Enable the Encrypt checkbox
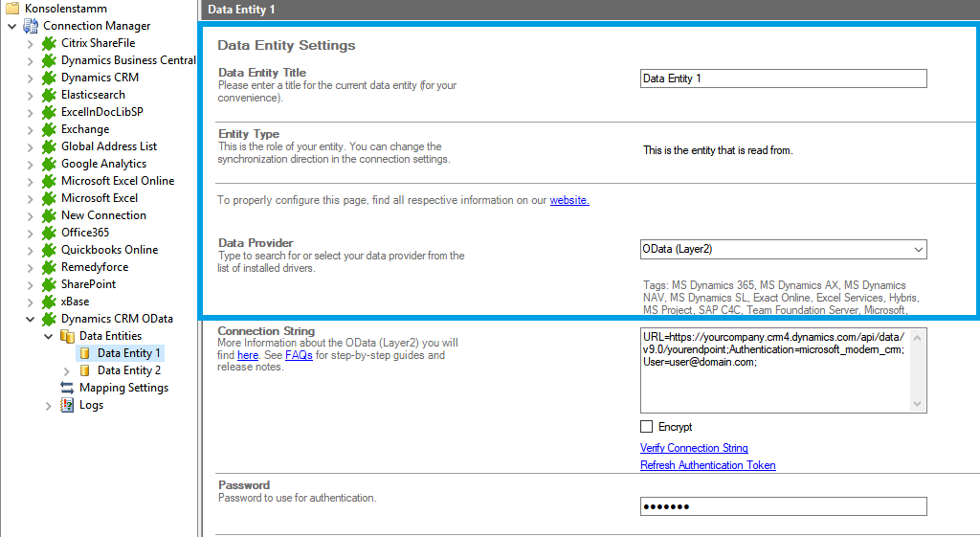980x537 pixels. 647,427
